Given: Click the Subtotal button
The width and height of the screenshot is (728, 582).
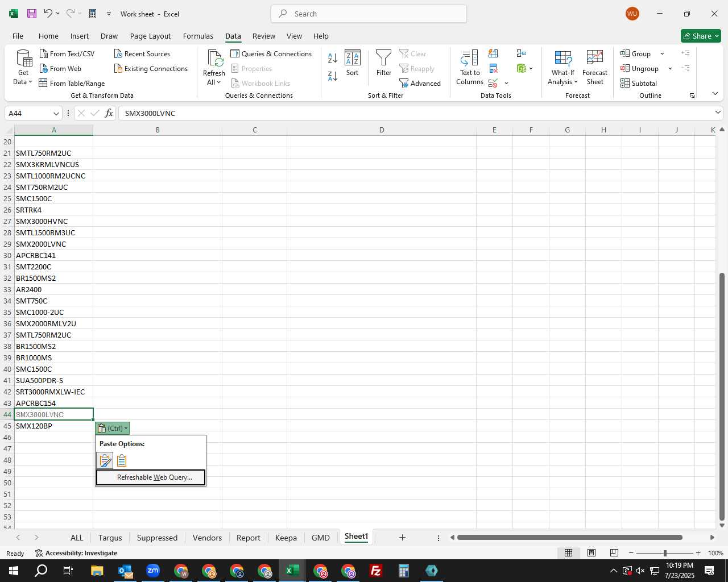Looking at the screenshot, I should pyautogui.click(x=639, y=83).
